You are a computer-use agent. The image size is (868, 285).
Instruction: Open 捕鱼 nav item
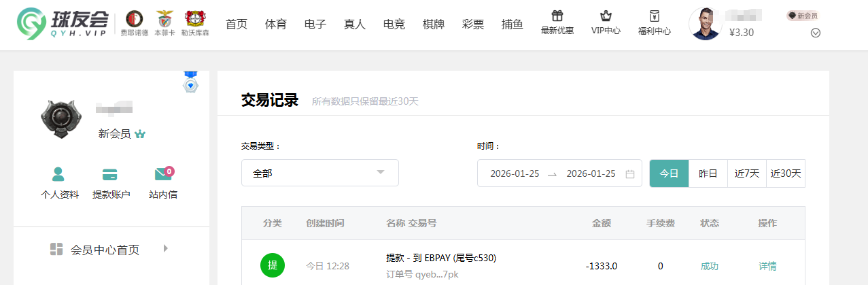513,24
